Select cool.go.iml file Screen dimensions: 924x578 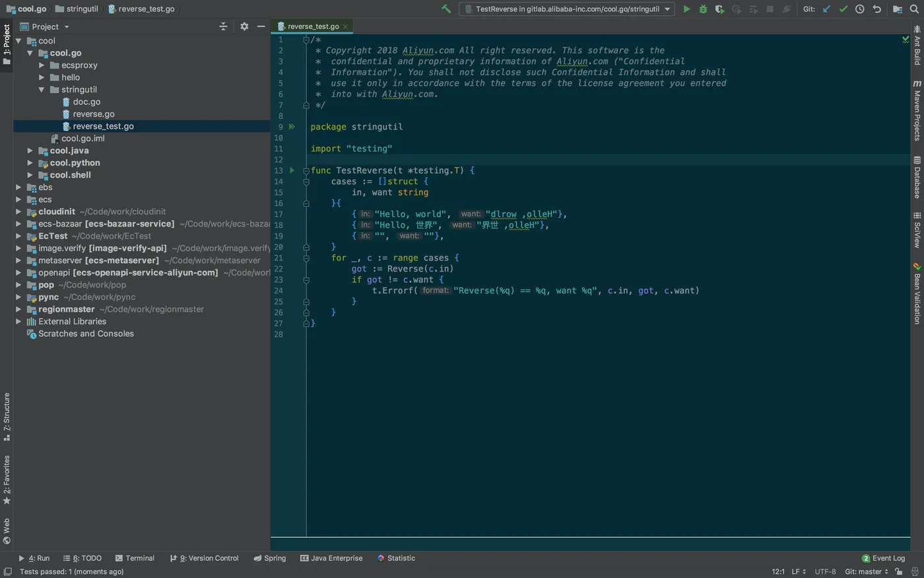(82, 139)
